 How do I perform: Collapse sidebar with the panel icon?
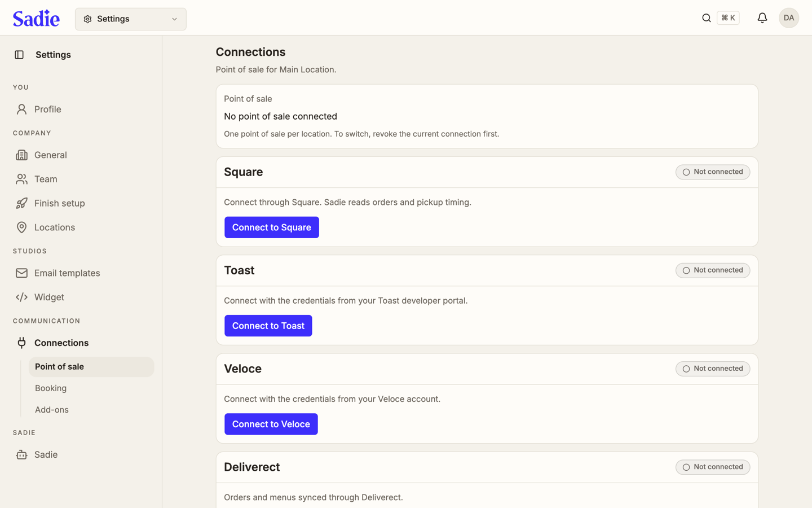(x=19, y=55)
